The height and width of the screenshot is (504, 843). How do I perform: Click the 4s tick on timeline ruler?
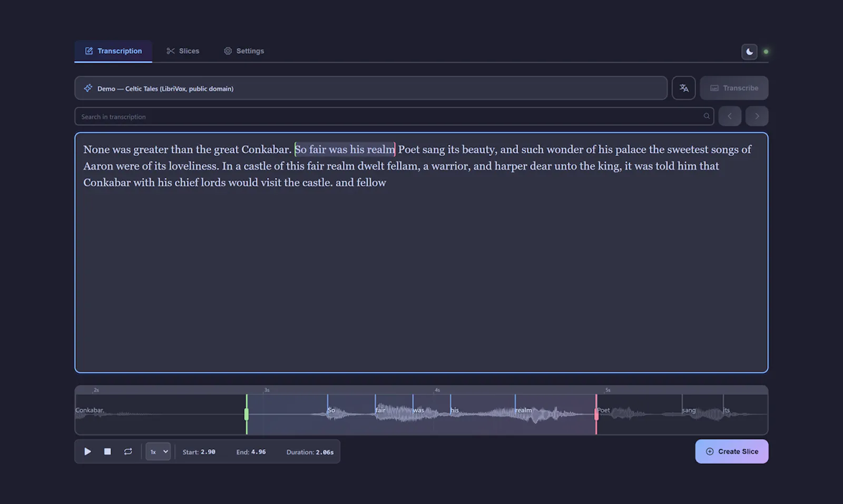point(437,390)
